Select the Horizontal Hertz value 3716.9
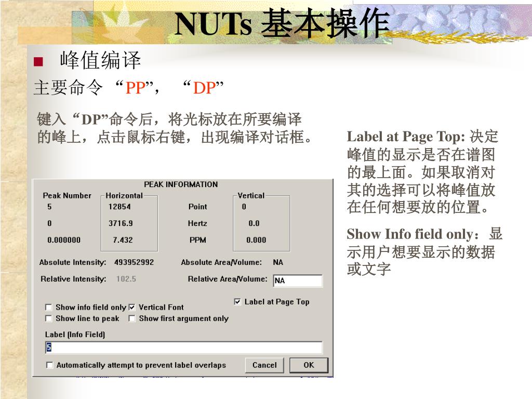 coord(121,223)
